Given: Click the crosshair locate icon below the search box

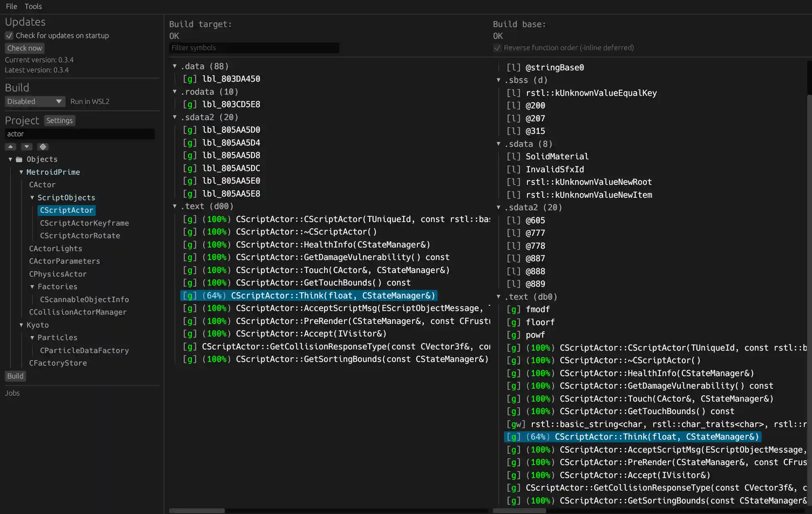Looking at the screenshot, I should 43,146.
